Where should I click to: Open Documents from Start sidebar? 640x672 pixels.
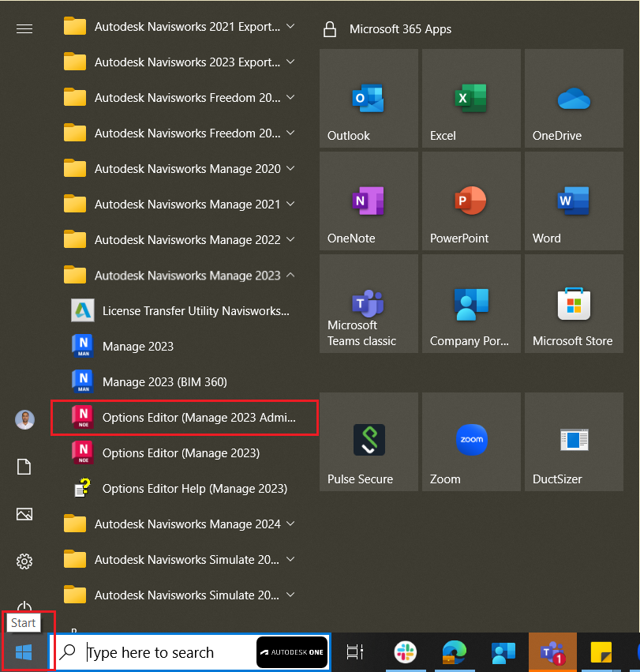24,467
